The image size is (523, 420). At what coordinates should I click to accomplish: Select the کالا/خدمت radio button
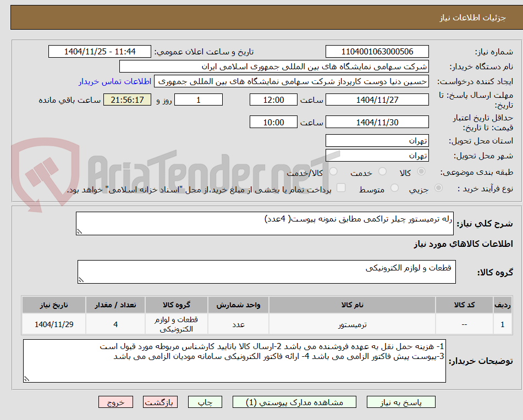point(333,172)
